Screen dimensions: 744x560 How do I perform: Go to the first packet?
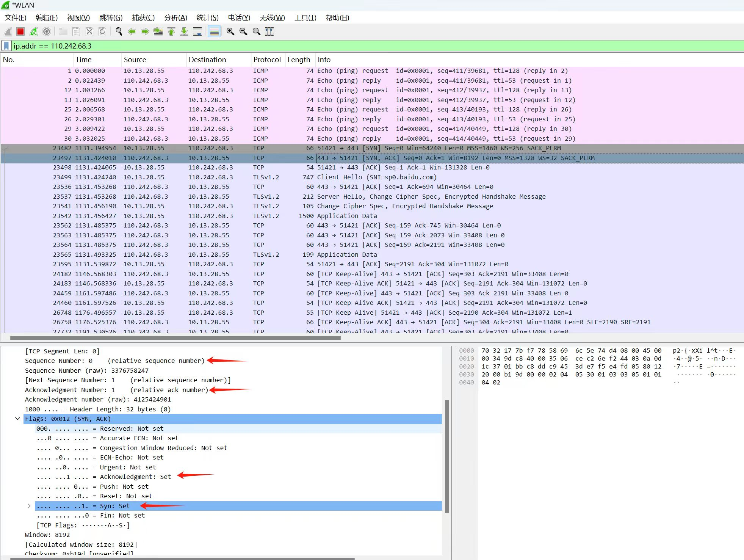pyautogui.click(x=171, y=31)
